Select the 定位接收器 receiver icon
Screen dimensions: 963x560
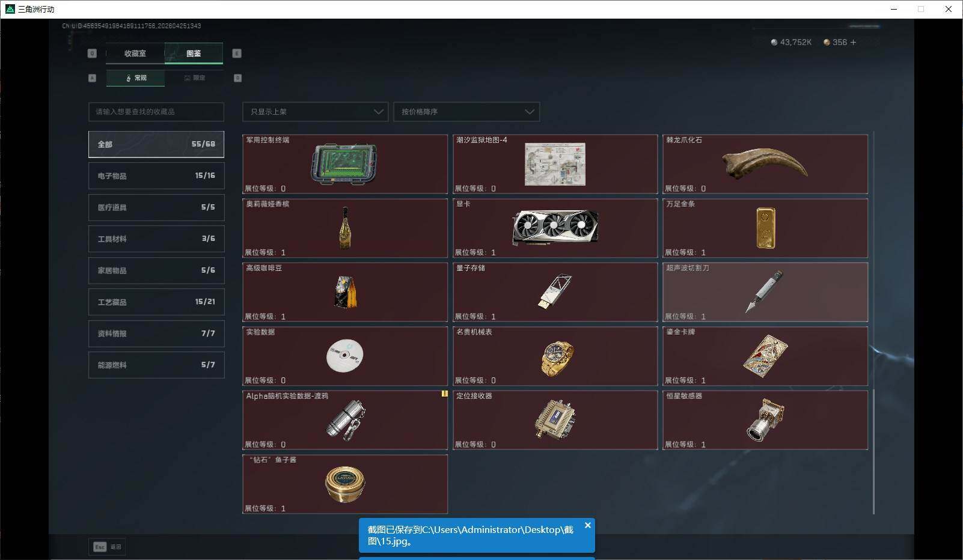click(x=555, y=419)
